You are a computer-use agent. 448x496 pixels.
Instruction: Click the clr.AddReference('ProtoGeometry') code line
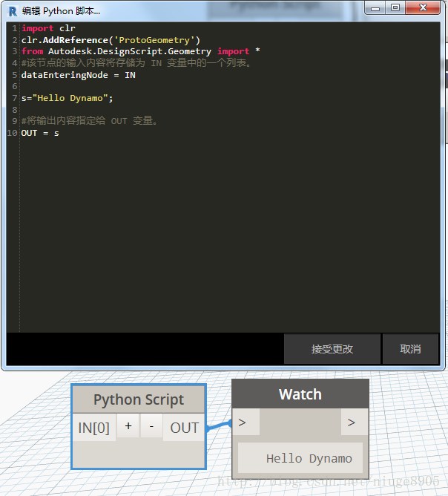pyautogui.click(x=111, y=40)
